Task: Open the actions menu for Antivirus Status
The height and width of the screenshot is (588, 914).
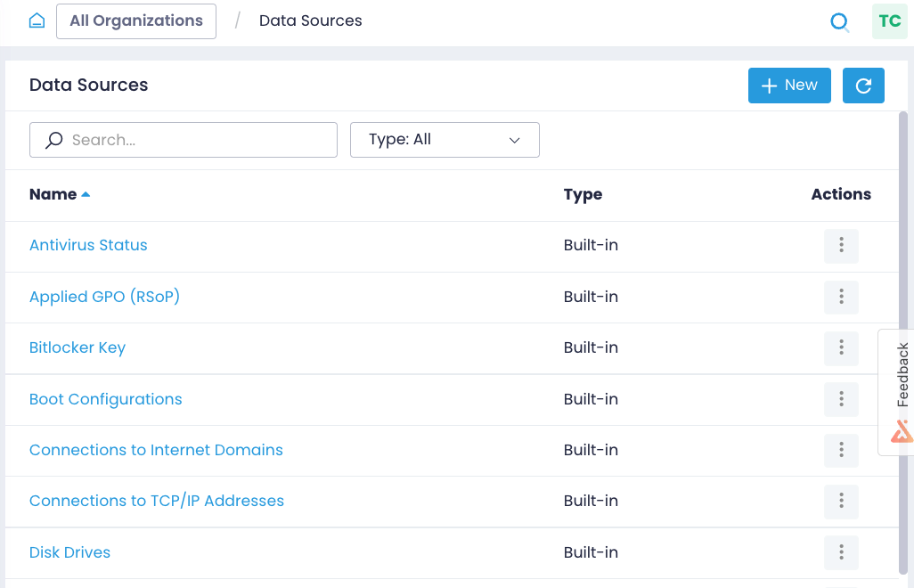Action: tap(841, 246)
